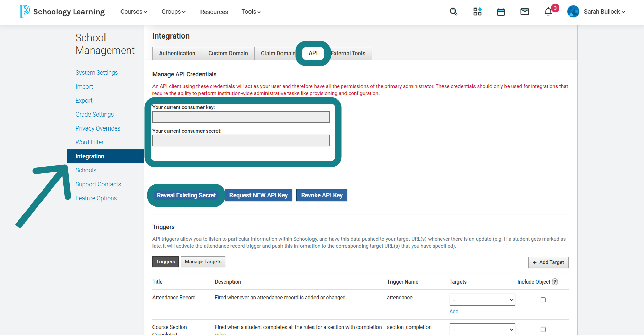This screenshot has width=644, height=335.
Task: Click Reveal Existing Secret button
Action: 187,195
